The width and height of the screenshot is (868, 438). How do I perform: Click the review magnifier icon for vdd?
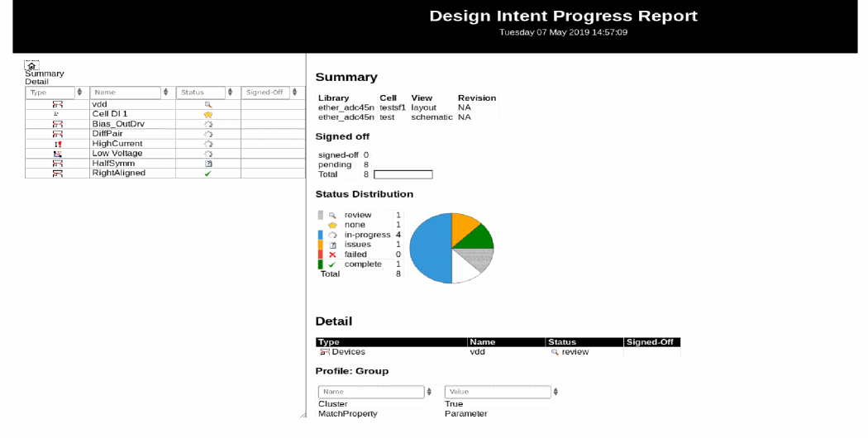(x=208, y=105)
